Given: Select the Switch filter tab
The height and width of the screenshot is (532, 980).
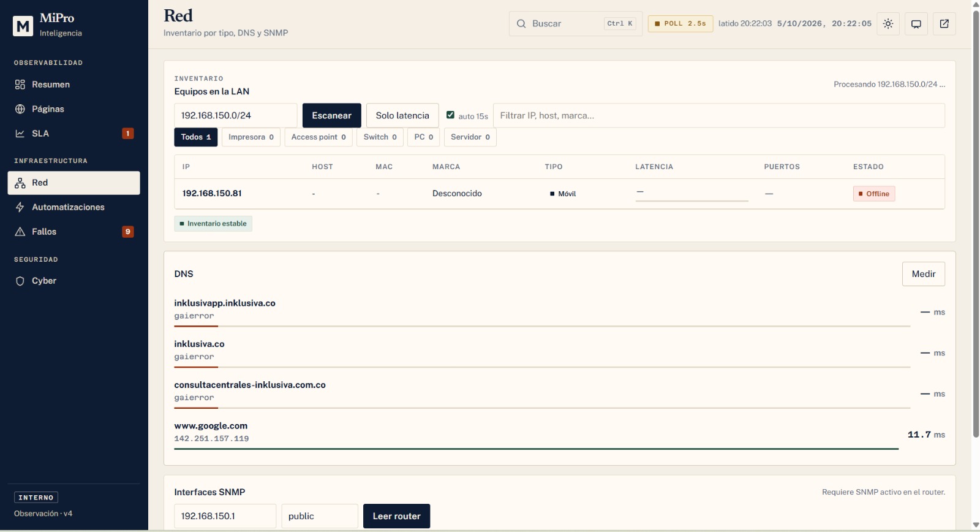Looking at the screenshot, I should 380,137.
